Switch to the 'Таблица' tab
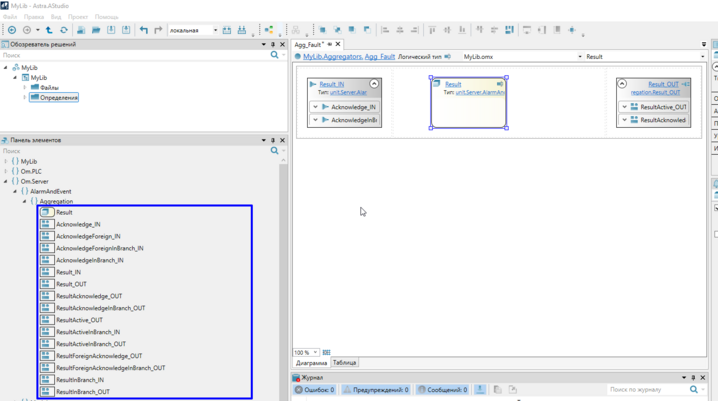 click(x=344, y=363)
